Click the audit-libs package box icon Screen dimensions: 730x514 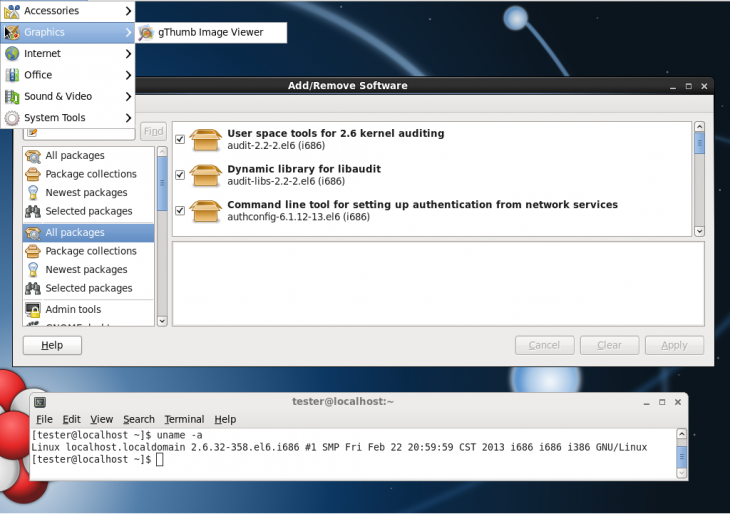pyautogui.click(x=205, y=175)
